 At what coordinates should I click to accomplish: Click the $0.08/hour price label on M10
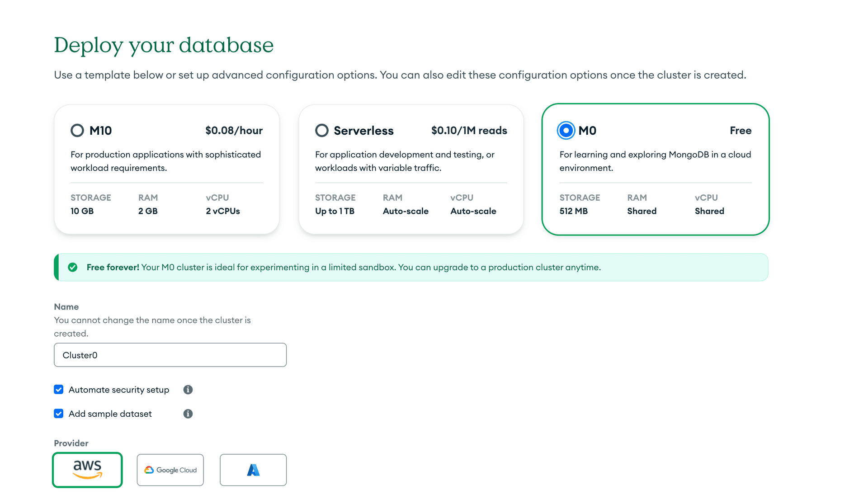click(x=234, y=130)
